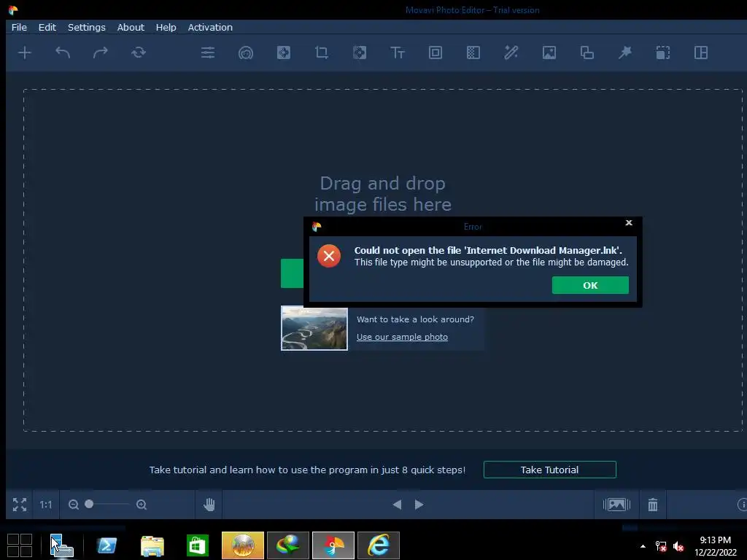Click the Windows Start button

click(x=20, y=545)
